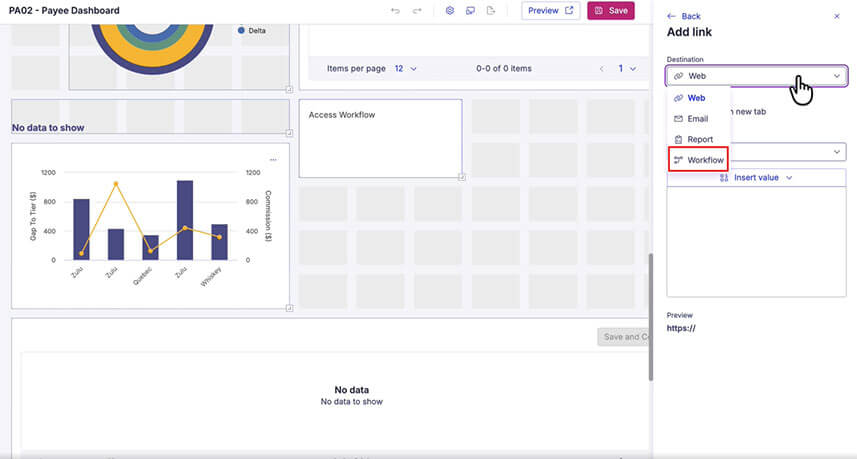This screenshot has height=459, width=857.
Task: Close the Add link panel
Action: (x=837, y=16)
